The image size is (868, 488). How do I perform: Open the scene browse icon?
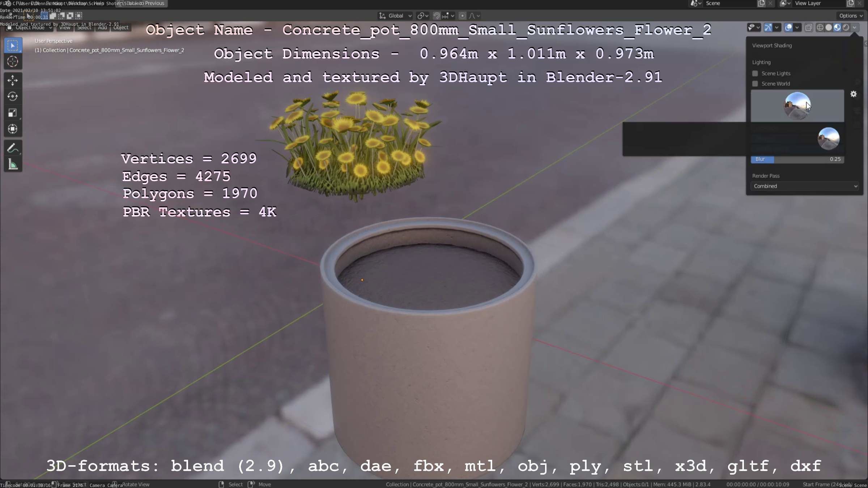tap(696, 3)
